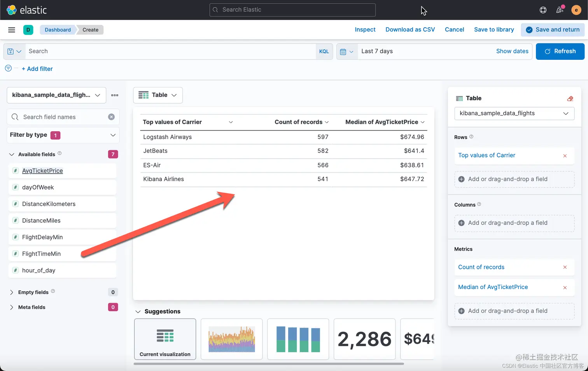Open the calendar quick date menu
The image size is (588, 371).
pyautogui.click(x=346, y=51)
